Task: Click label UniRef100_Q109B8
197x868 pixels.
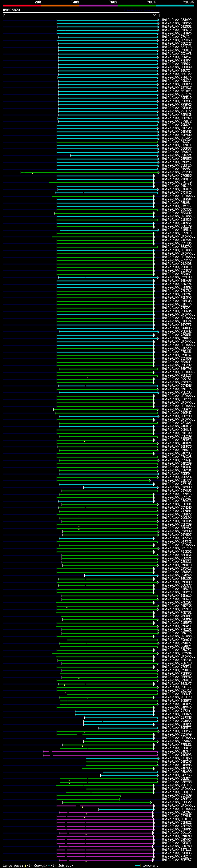Action: pyautogui.click(x=177, y=487)
